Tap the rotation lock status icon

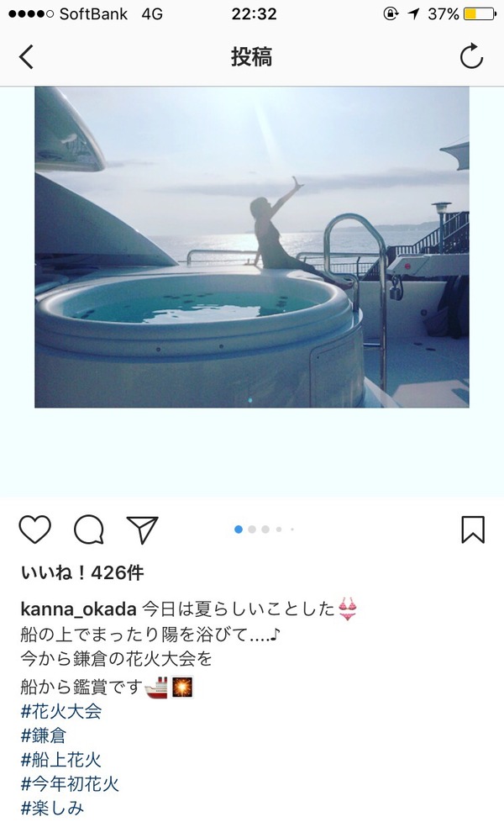[x=391, y=14]
